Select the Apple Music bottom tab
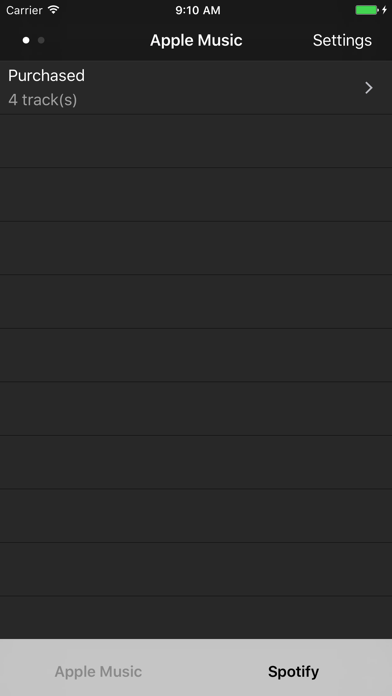The height and width of the screenshot is (696, 392). pyautogui.click(x=98, y=672)
